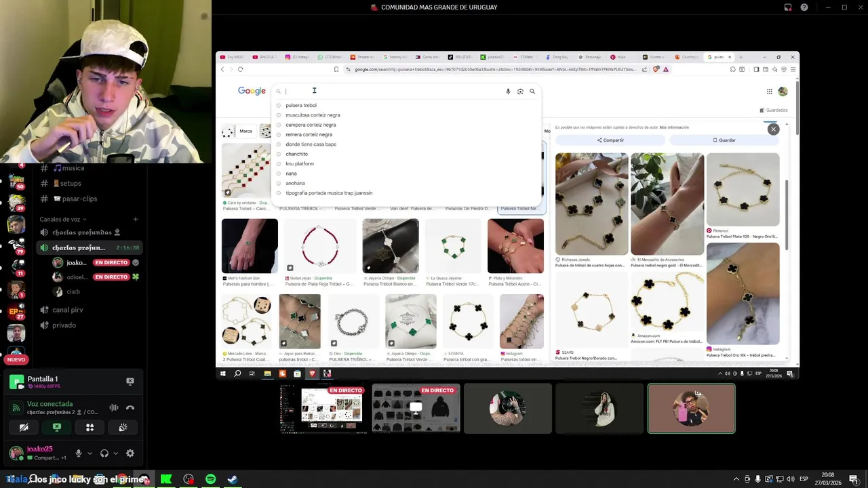868x488 pixels.
Task: Close the image preview panel
Action: [x=773, y=129]
